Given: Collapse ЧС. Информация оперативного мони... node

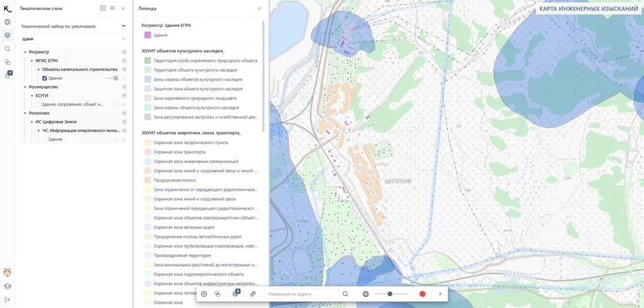Looking at the screenshot, I should coord(39,131).
